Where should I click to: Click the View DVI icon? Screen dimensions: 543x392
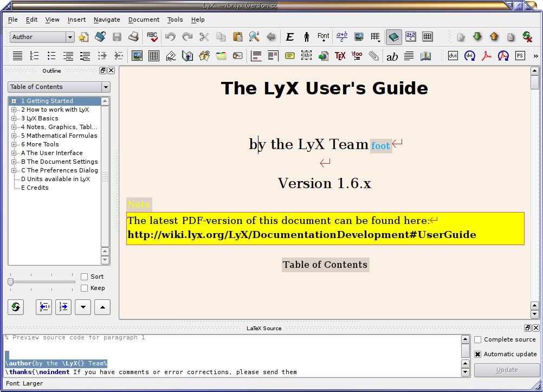(452, 56)
